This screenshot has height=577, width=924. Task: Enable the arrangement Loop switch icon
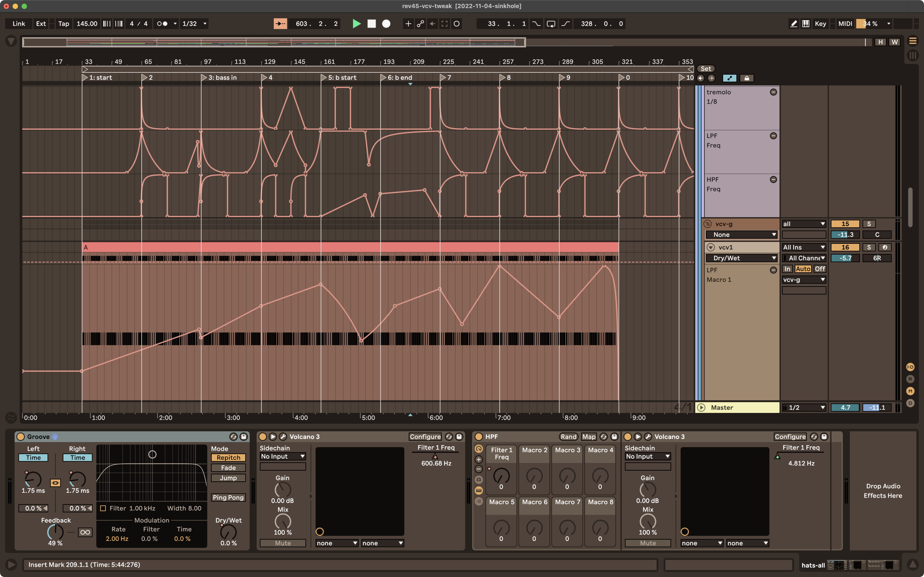click(551, 23)
